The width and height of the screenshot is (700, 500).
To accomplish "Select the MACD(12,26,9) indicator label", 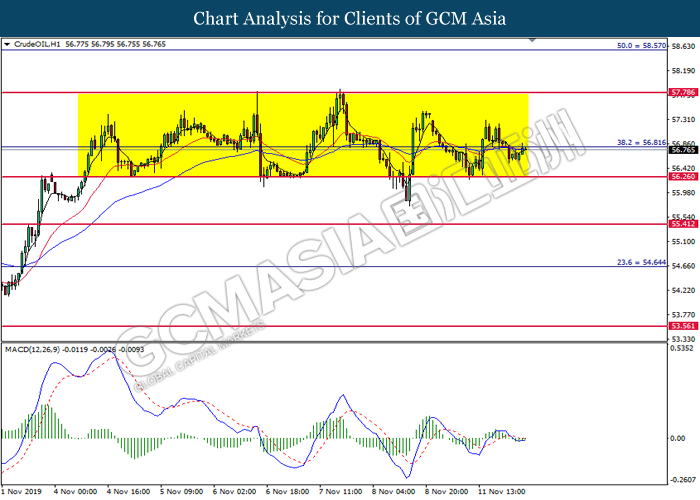I will click(x=32, y=350).
